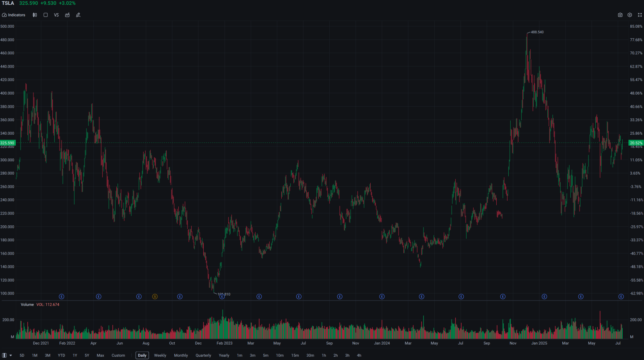Click the 325.590 current price label

click(x=8, y=143)
